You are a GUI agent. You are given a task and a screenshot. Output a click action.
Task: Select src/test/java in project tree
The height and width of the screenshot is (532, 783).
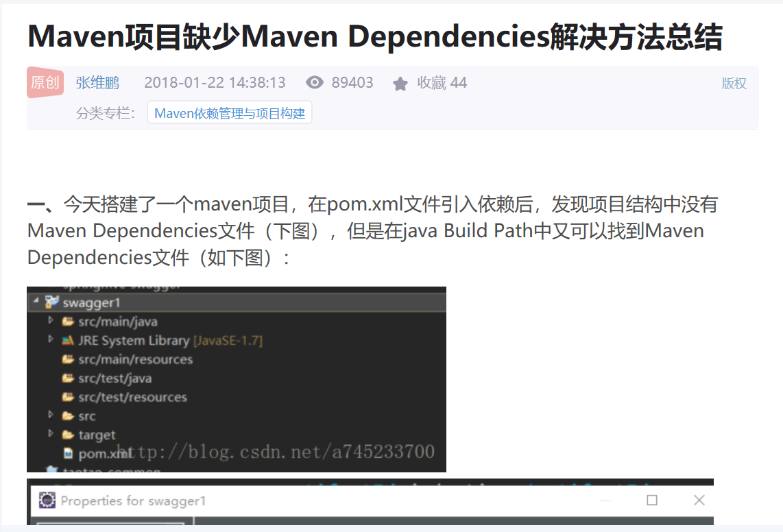115,378
